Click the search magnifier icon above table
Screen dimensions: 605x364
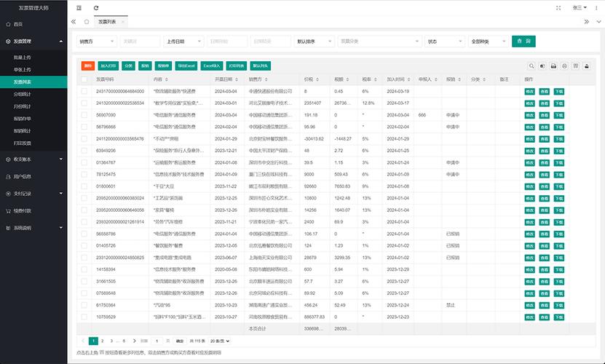[x=531, y=66]
